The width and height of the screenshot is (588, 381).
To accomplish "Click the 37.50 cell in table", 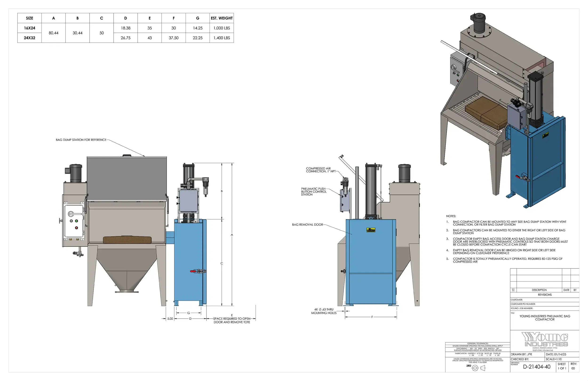I will (x=174, y=38).
